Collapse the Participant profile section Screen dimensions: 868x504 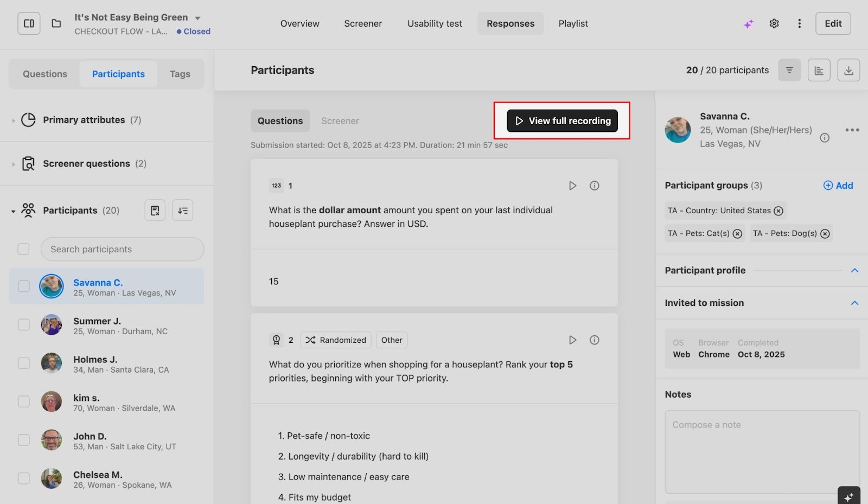click(x=854, y=270)
